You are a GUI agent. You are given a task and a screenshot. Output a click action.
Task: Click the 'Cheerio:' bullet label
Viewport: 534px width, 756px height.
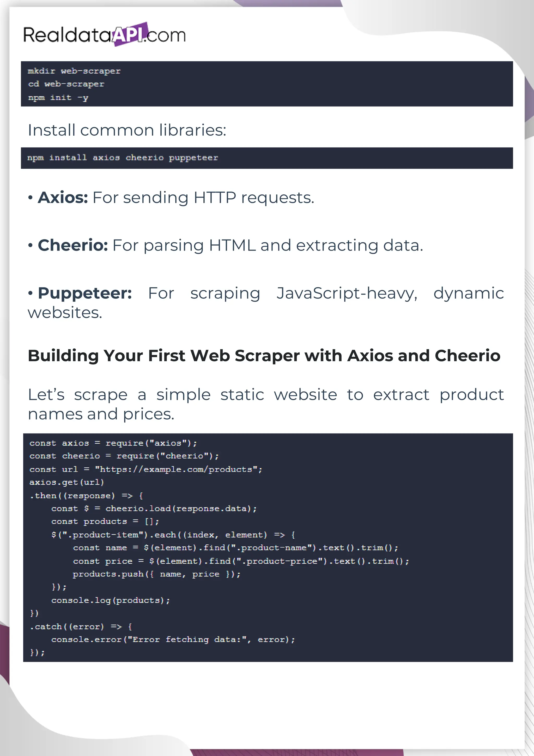73,245
